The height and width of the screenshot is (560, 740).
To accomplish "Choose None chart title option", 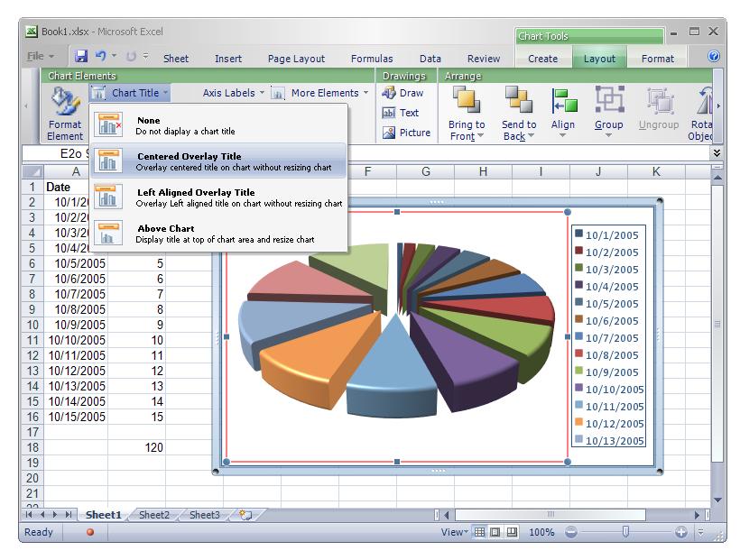I will pyautogui.click(x=219, y=125).
